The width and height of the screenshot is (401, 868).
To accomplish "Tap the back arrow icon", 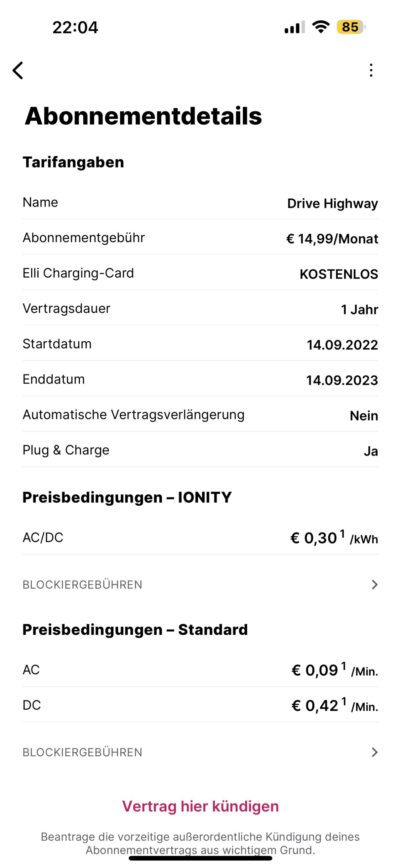I will coord(18,70).
